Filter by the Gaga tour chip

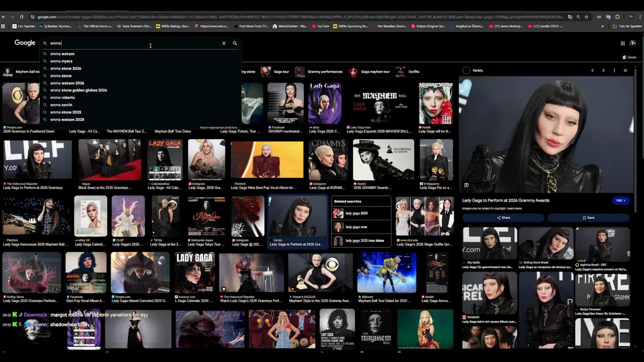point(276,71)
